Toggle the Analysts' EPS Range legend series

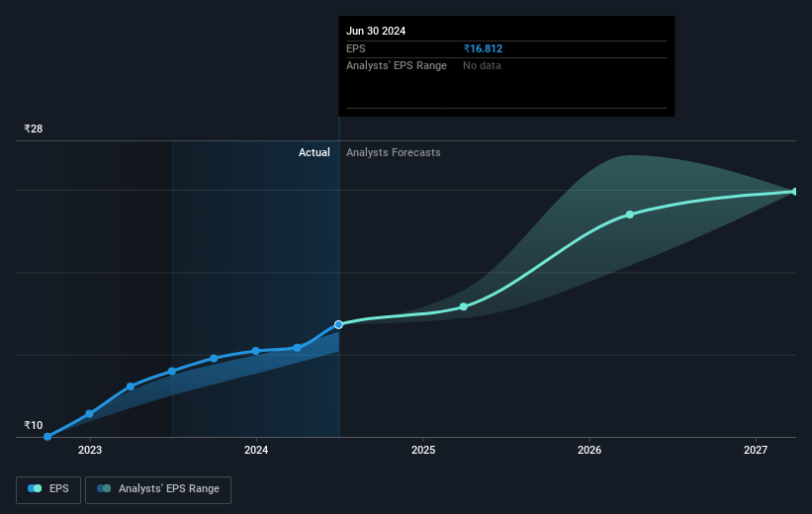click(x=158, y=489)
